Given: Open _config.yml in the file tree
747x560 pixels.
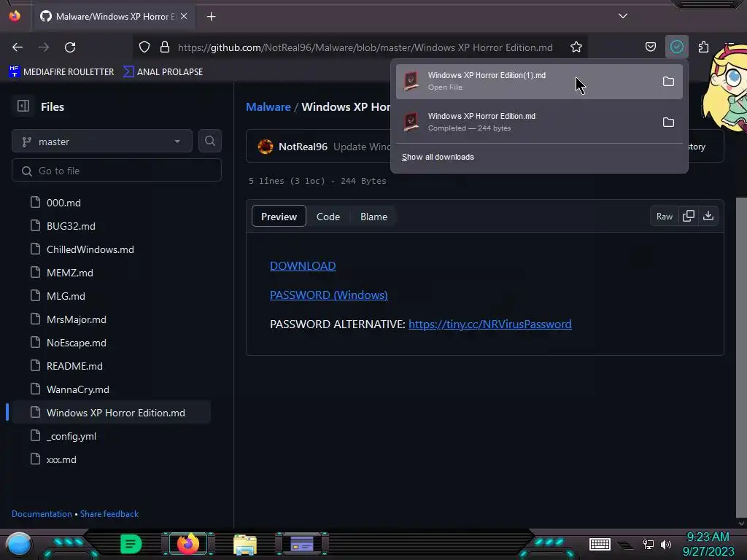Looking at the screenshot, I should [x=71, y=436].
